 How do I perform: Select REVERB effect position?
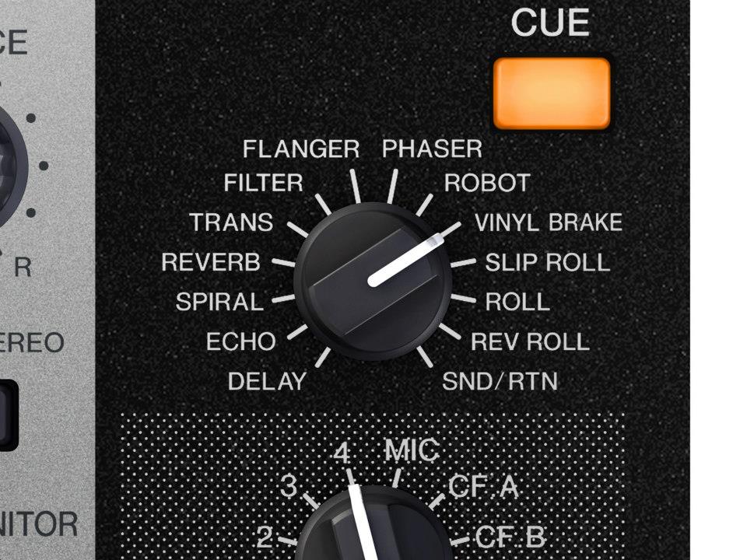tap(211, 262)
